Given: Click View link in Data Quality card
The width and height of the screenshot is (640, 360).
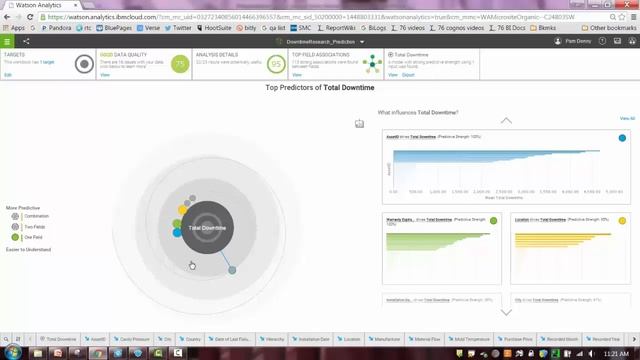Looking at the screenshot, I should [105, 75].
